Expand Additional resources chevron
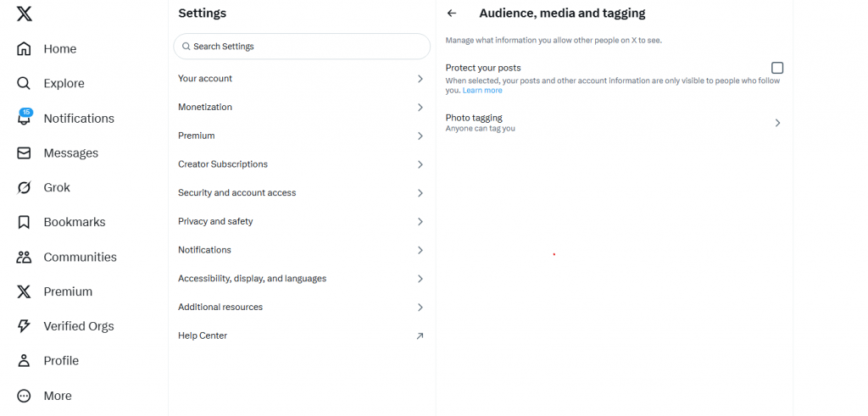The width and height of the screenshot is (868, 416). coord(420,307)
